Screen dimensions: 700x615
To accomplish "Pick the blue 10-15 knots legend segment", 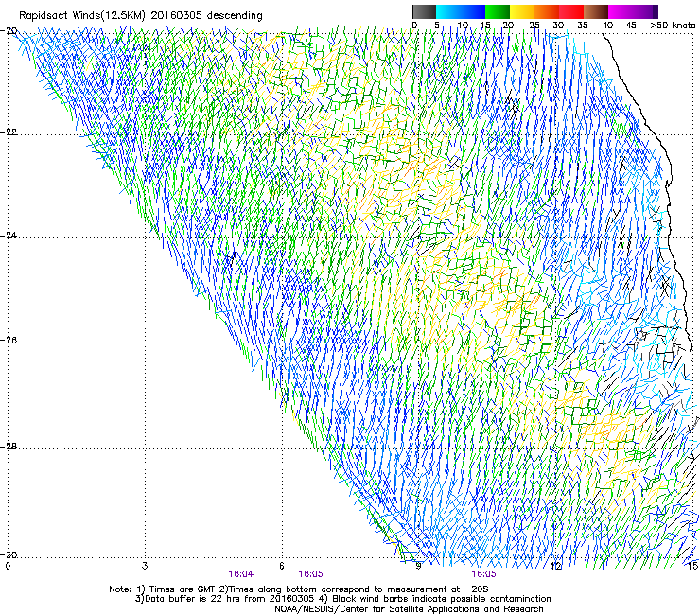I will coord(473,11).
